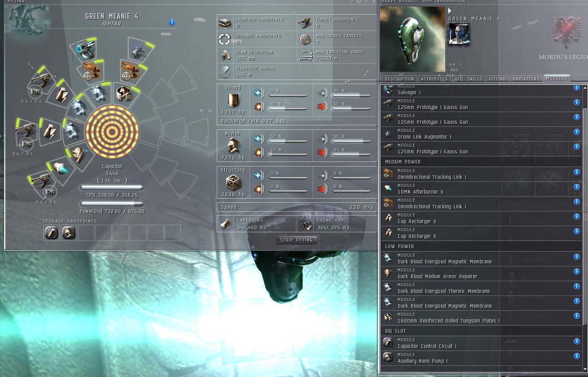The height and width of the screenshot is (377, 588).
Task: Click the Capacitor Control Circuit rig icon under Upgrade Hardpoints
Action: tap(52, 233)
